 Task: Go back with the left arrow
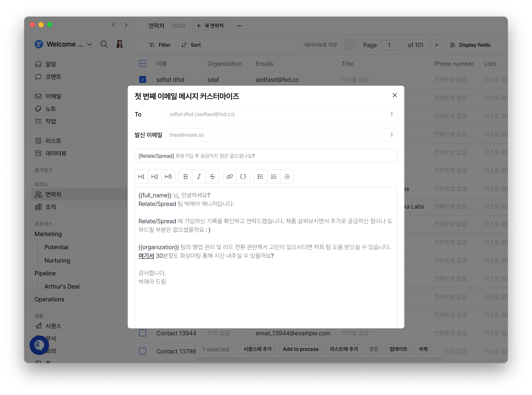tap(113, 25)
